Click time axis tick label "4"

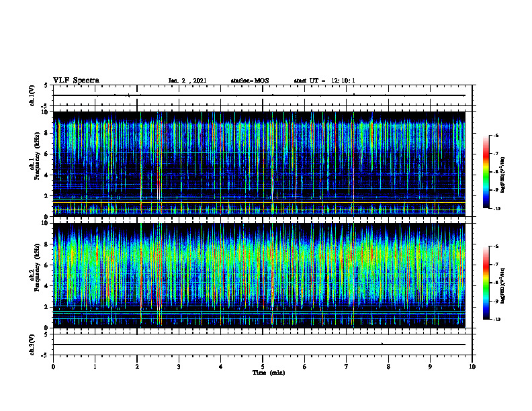click(220, 367)
